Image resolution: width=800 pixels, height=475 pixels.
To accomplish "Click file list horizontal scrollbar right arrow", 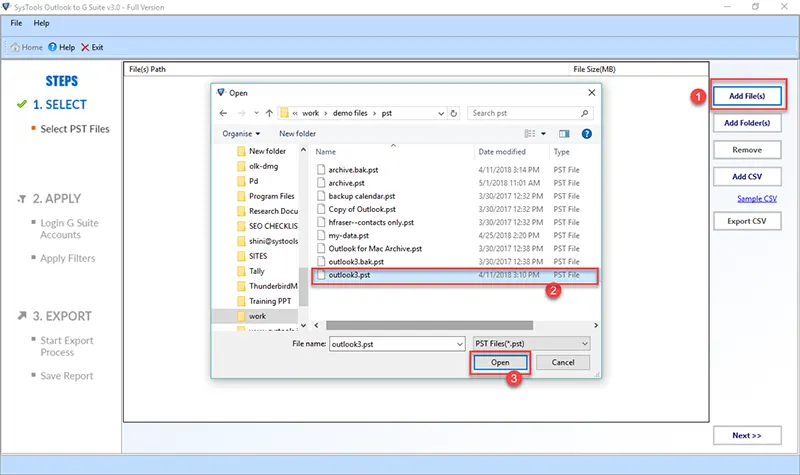I will coord(595,326).
